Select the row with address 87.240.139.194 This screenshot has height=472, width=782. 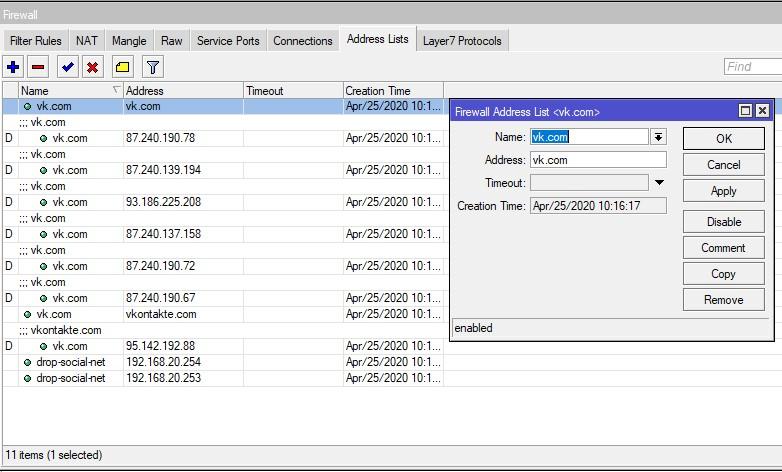tap(223, 170)
